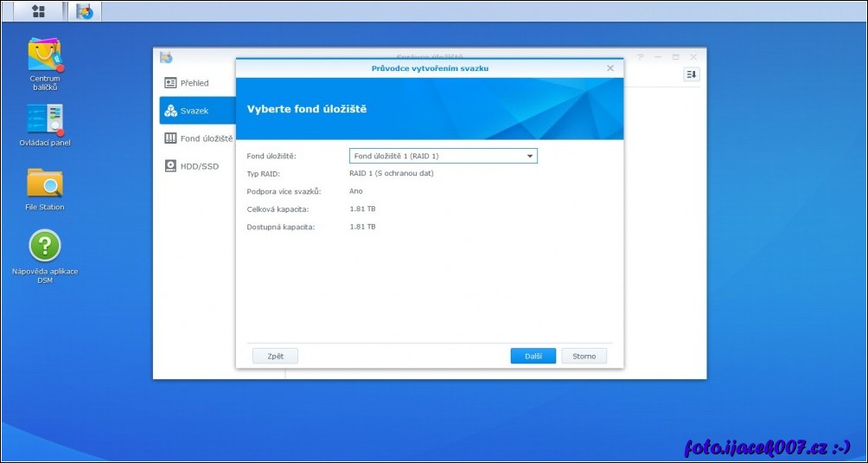The image size is (868, 463).
Task: Launch Ovládací panel desktop icon
Action: [44, 119]
